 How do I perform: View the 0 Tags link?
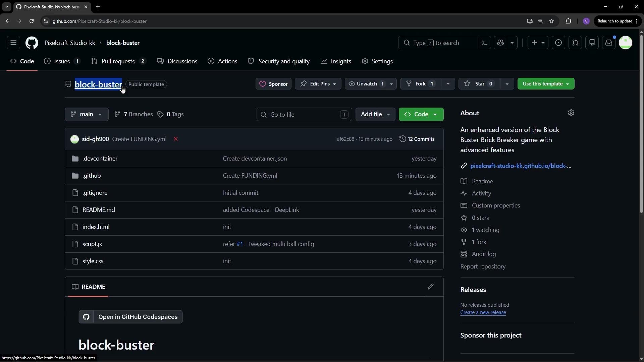click(x=170, y=114)
